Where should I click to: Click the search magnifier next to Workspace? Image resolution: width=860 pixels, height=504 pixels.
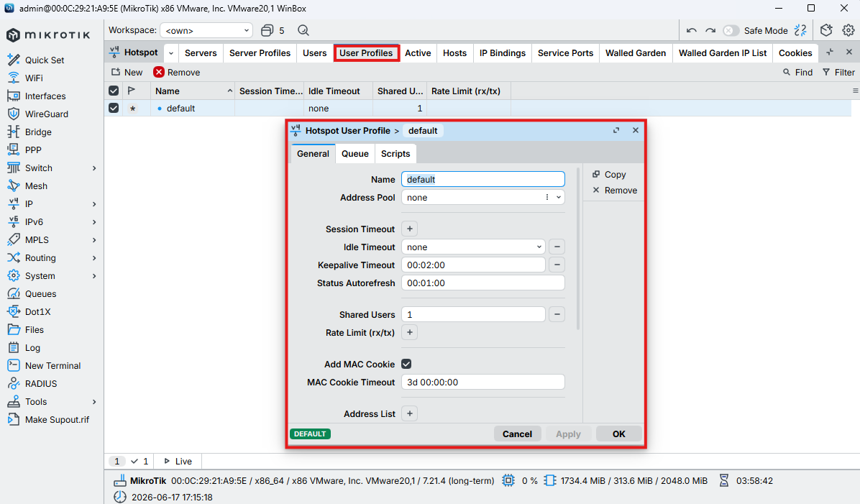click(x=303, y=31)
